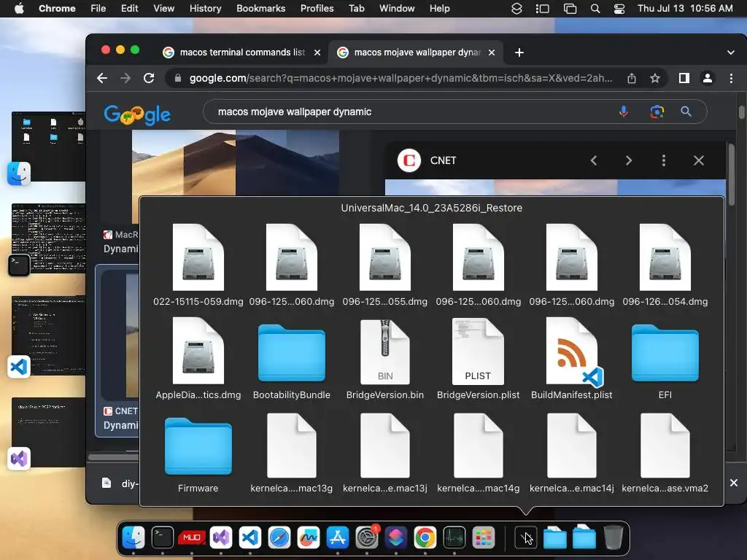Open the 096-126...054.dmg file
Viewport: 747px width, 560px height.
pyautogui.click(x=665, y=265)
